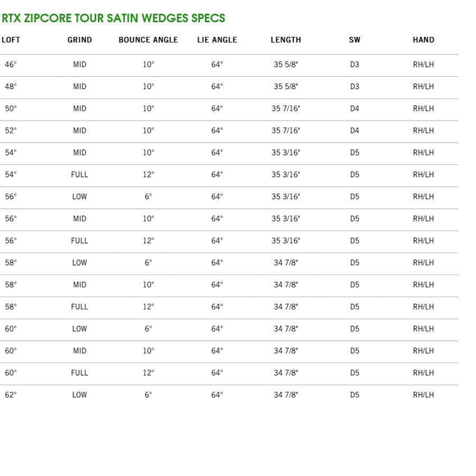This screenshot has width=476, height=476.
Task: Click RH/LH in the 60° FULL row
Action: [x=424, y=373]
